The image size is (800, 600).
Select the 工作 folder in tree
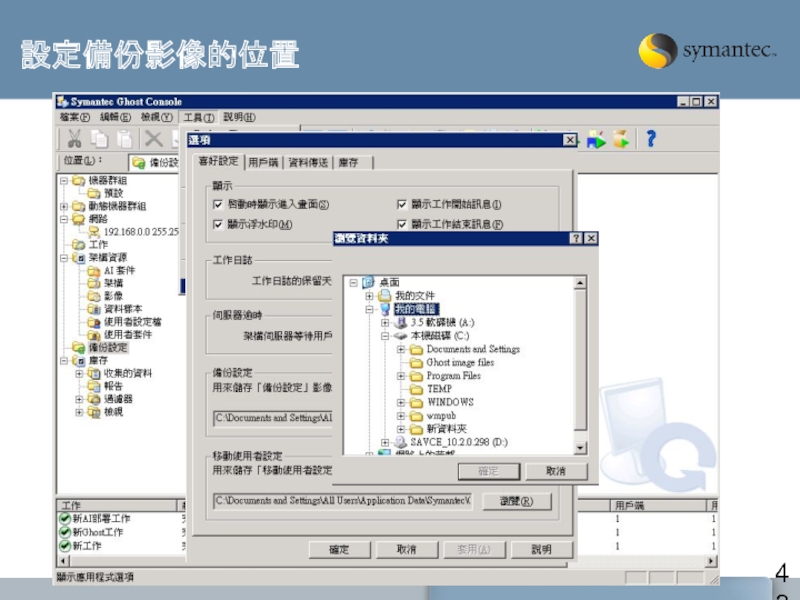coord(98,244)
